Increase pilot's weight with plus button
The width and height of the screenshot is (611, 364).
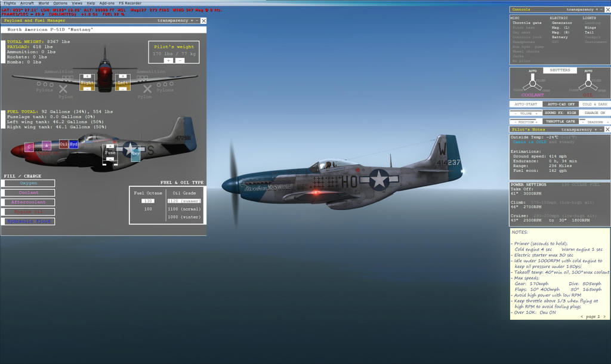[x=168, y=60]
